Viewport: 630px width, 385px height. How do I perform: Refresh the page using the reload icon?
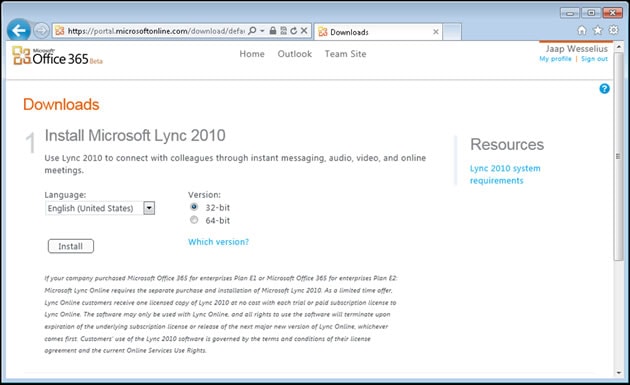[294, 31]
